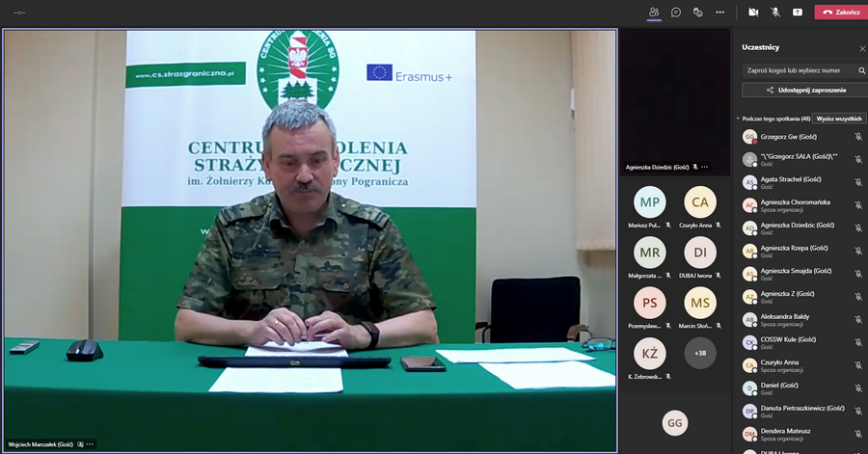
Task: Click the Zakończ end call button
Action: (839, 13)
